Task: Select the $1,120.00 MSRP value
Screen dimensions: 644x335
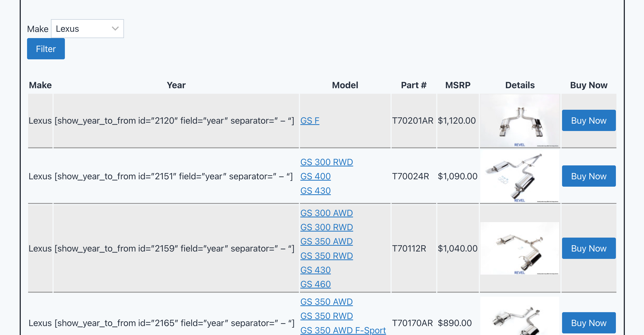Action: [457, 121]
